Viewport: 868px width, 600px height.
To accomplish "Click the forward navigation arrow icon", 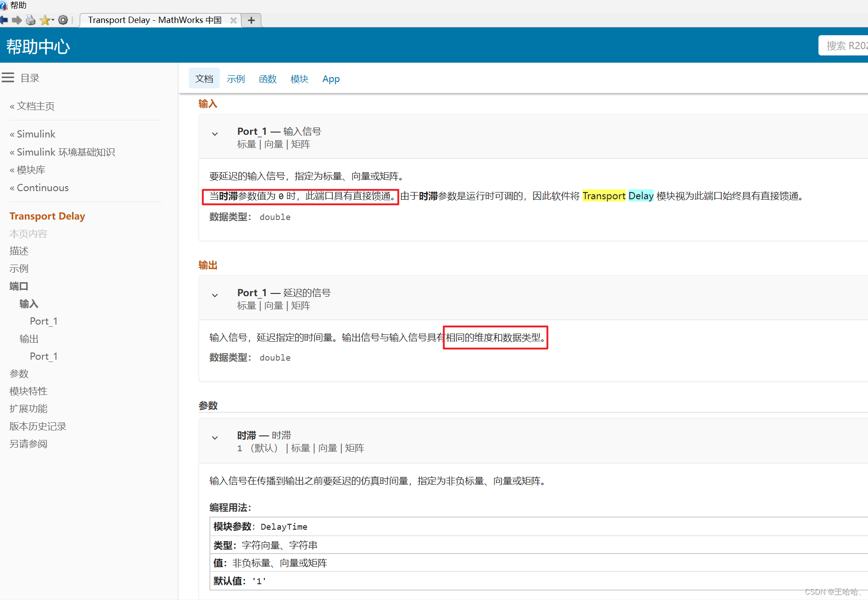I will point(17,20).
